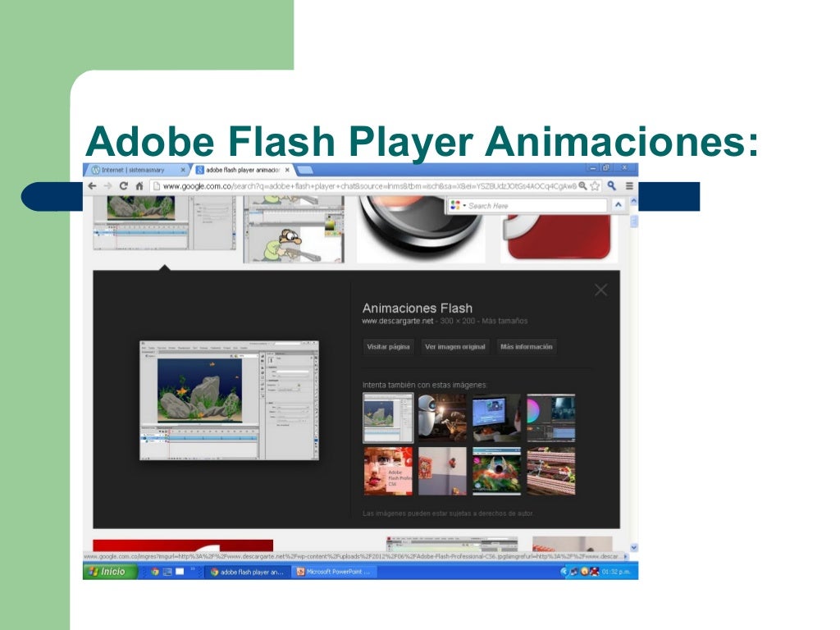The image size is (840, 630).
Task: Open the large Flash aquarium preview image
Action: click(230, 400)
